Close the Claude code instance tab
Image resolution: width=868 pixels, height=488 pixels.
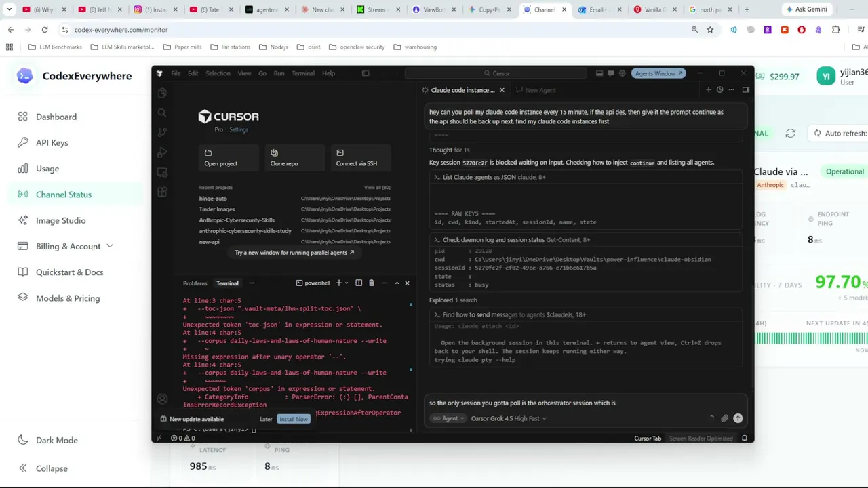(x=502, y=90)
